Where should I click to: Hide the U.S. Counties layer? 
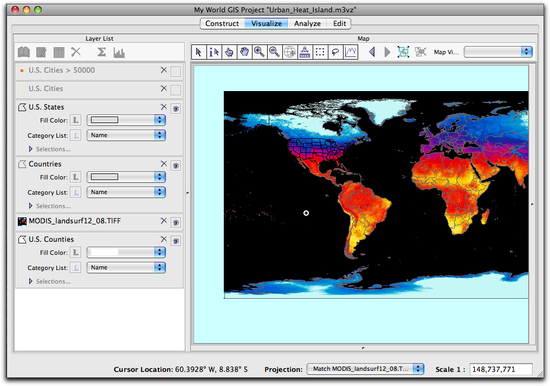(x=176, y=241)
